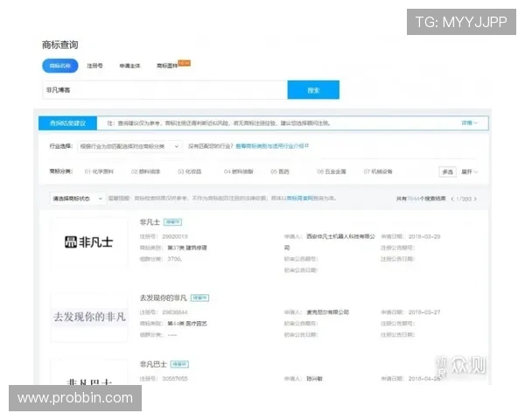Screen dimensions: 525x420
Task: Go to previous results page arrow
Action: point(452,199)
